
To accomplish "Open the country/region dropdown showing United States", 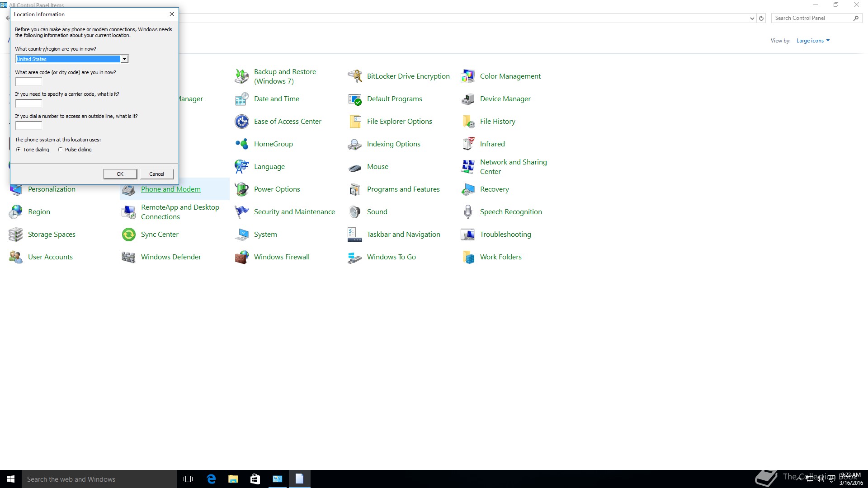I will (72, 59).
